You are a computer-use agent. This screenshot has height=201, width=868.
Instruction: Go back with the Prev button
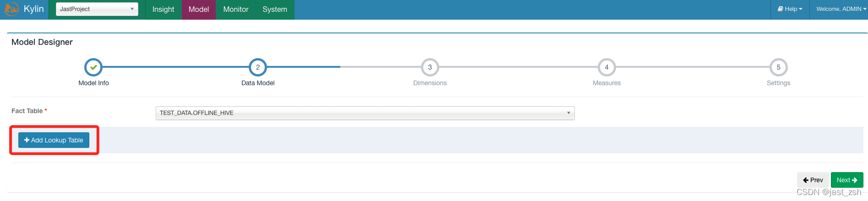[x=813, y=180]
